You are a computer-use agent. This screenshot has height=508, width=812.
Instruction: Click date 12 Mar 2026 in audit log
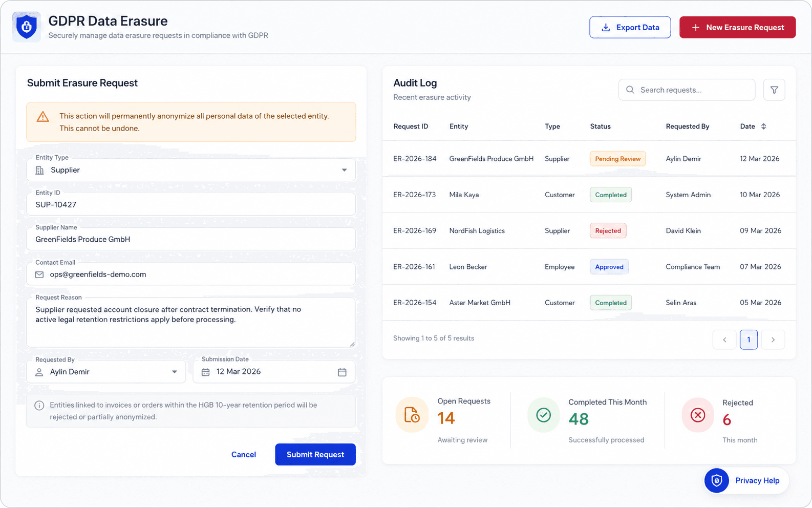coord(759,159)
